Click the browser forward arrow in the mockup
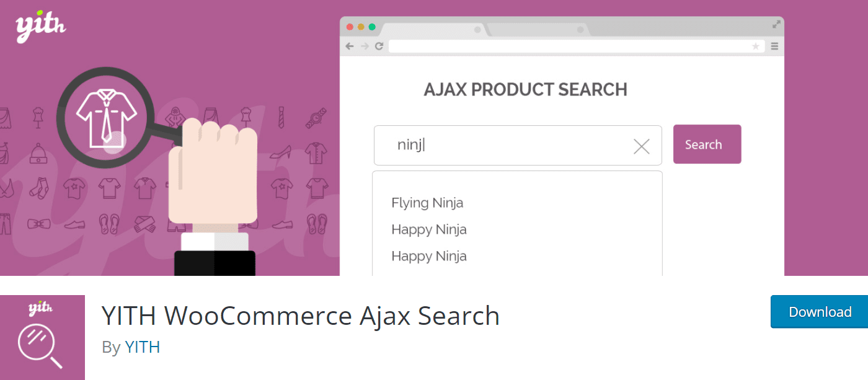868x380 pixels. click(365, 46)
